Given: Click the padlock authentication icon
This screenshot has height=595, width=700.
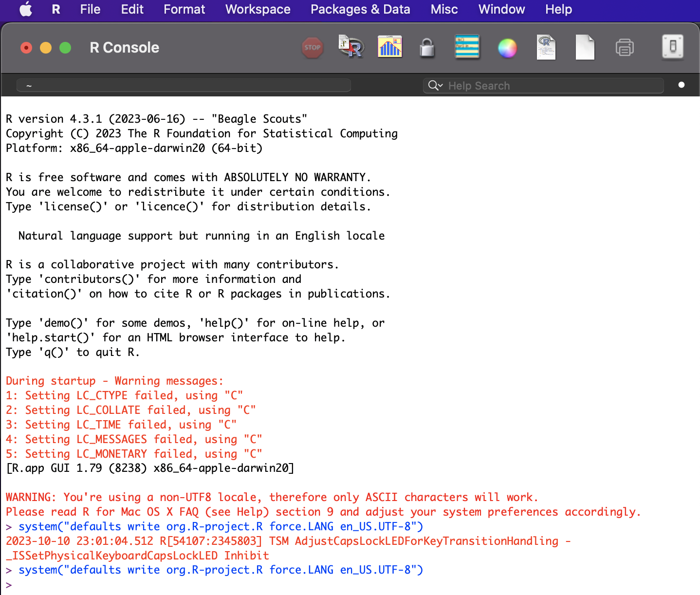Looking at the screenshot, I should click(x=427, y=48).
